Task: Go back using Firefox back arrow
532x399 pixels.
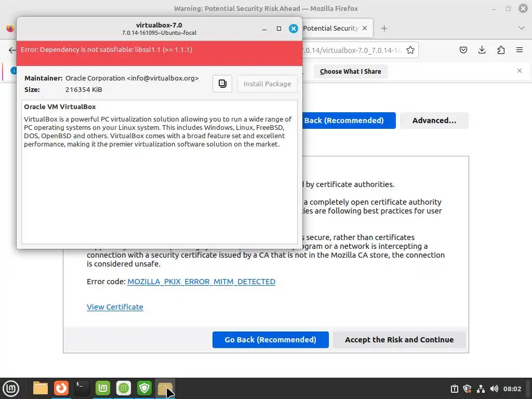Action: [12, 50]
